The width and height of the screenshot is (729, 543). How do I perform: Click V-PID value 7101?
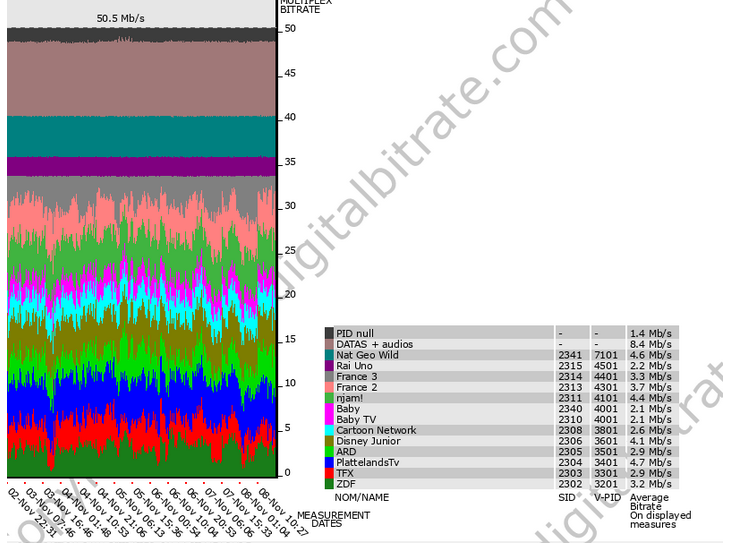pyautogui.click(x=606, y=354)
